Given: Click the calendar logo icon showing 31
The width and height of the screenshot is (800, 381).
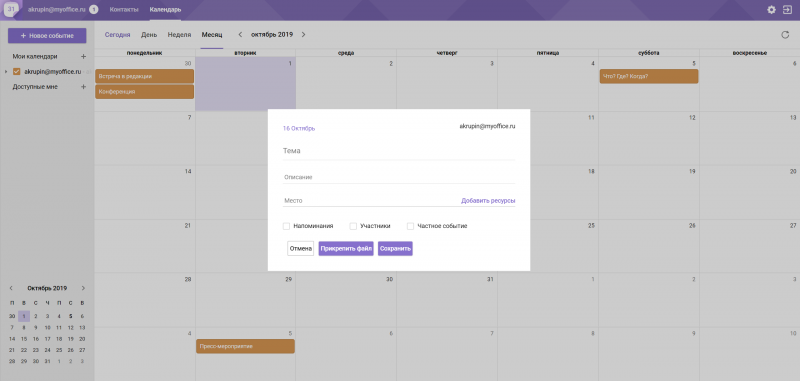Looking at the screenshot, I should (11, 9).
